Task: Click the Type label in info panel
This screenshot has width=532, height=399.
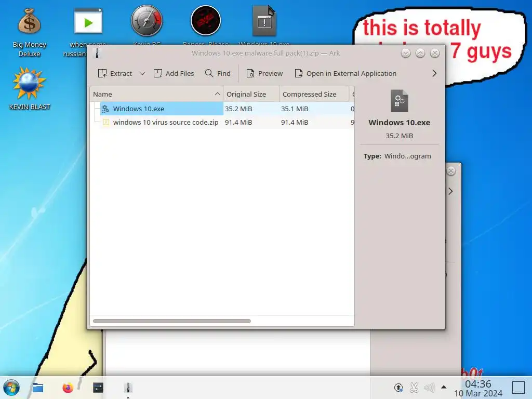Action: 372,156
